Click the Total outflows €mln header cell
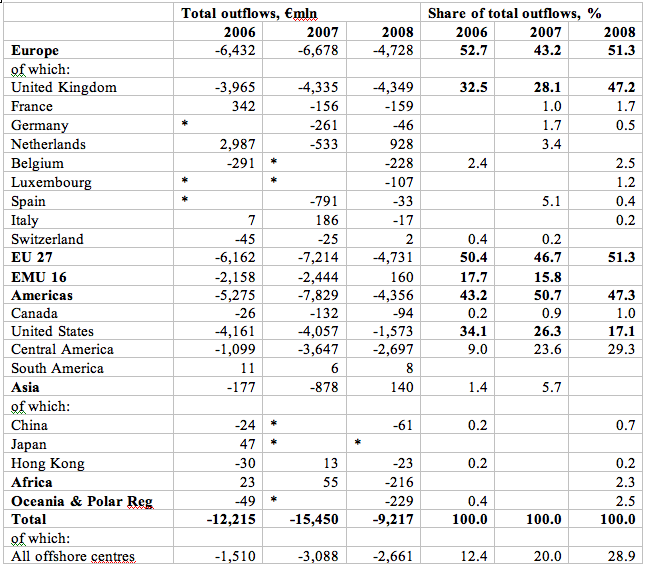This screenshot has height=565, width=645. coord(297,13)
